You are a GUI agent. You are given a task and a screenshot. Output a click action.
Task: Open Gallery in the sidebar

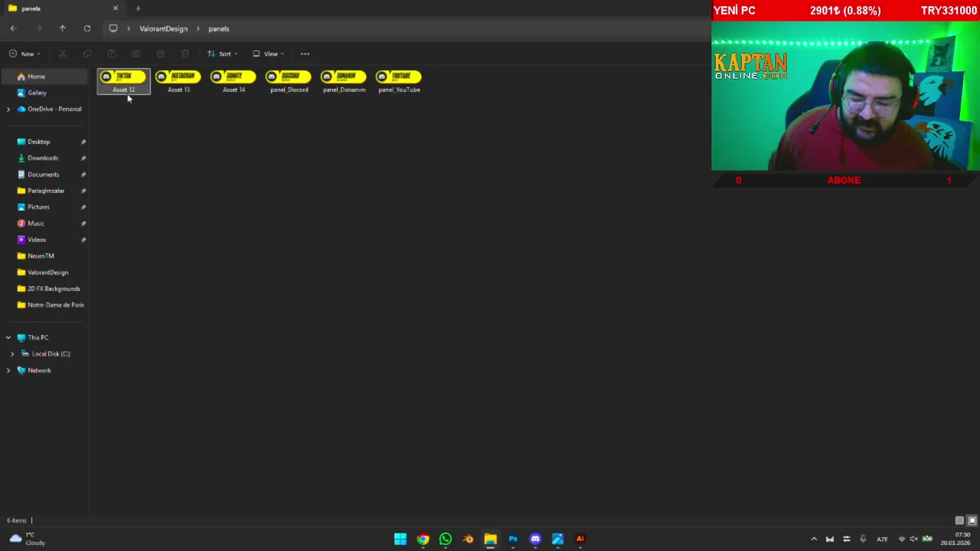click(x=37, y=93)
